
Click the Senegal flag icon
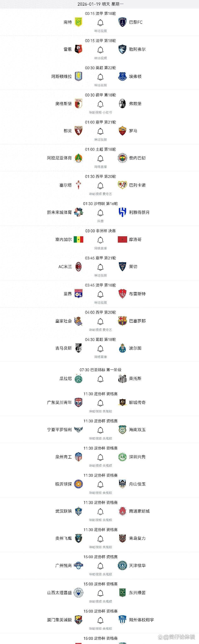click(78, 240)
